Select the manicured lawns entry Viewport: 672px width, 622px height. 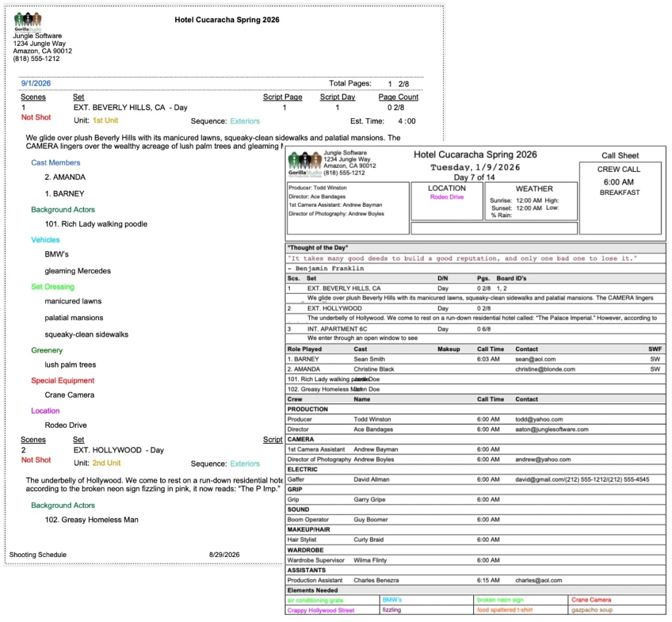click(73, 301)
